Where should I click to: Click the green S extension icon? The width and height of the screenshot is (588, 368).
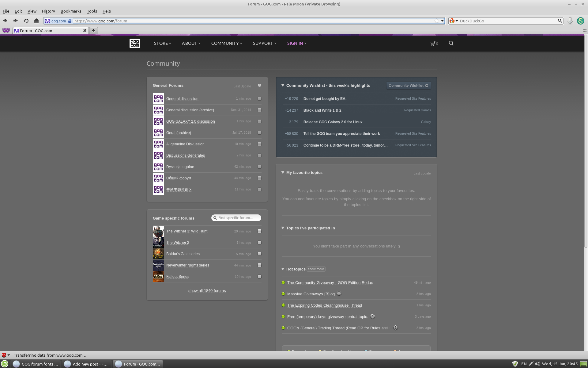[580, 21]
